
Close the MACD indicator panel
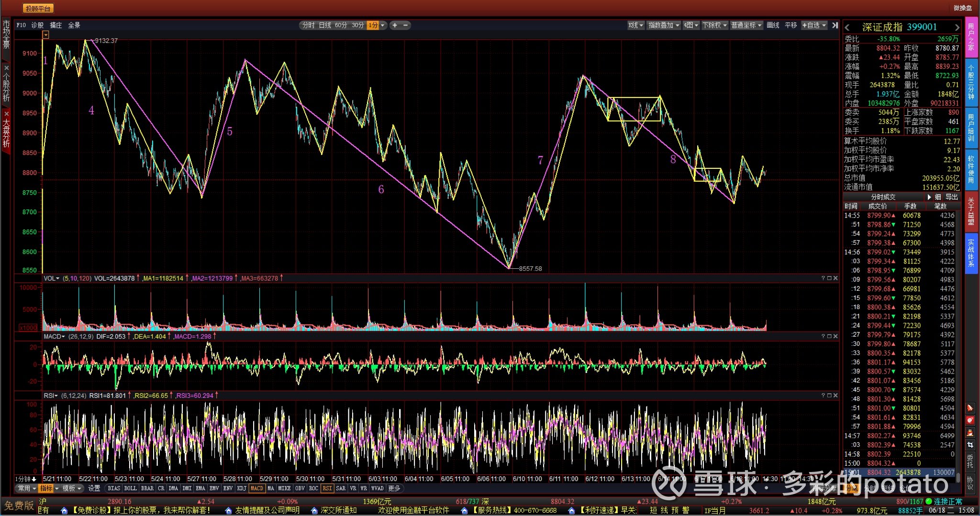(x=835, y=336)
